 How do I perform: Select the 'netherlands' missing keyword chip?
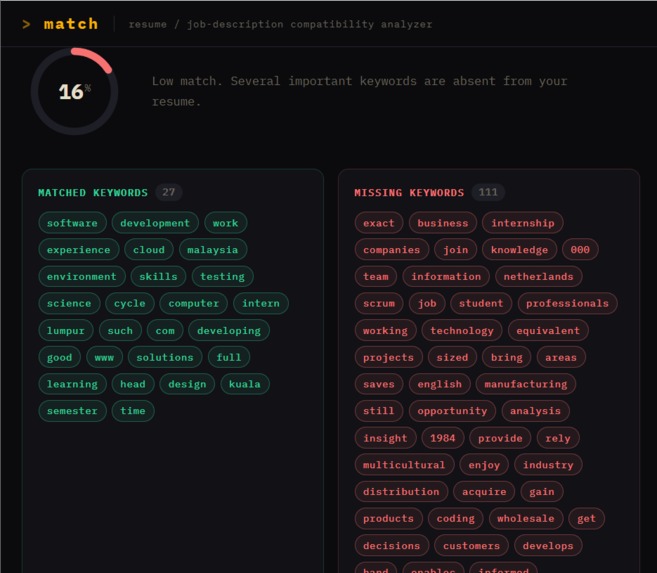539,276
